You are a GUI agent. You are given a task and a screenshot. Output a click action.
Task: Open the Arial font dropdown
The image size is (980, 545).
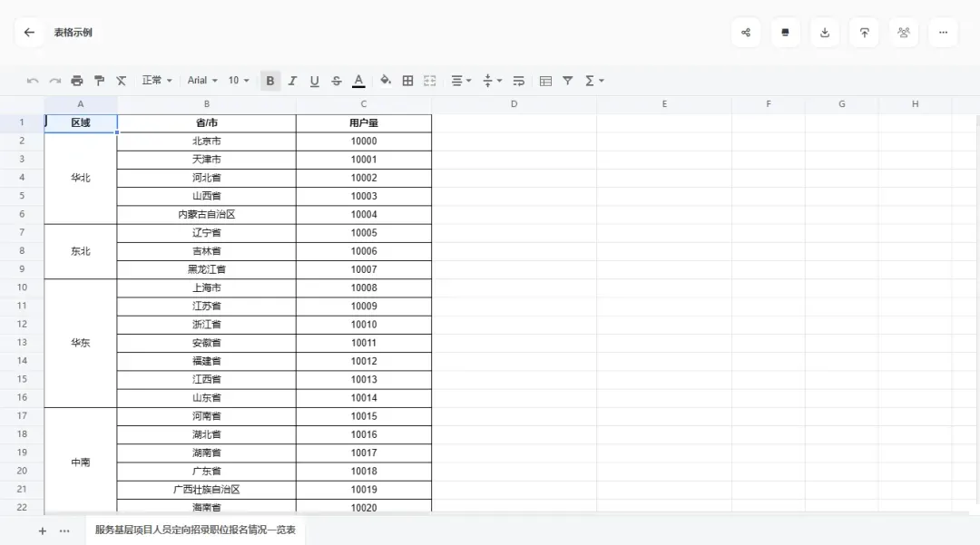click(202, 81)
